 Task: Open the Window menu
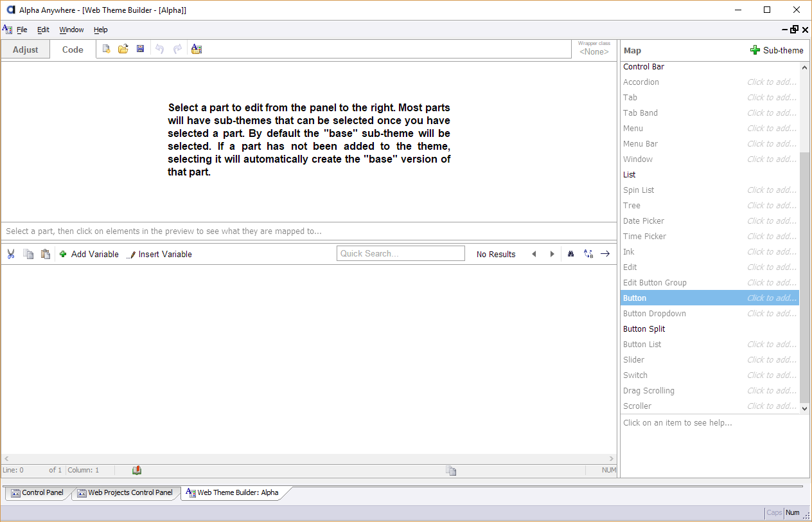[x=71, y=30]
